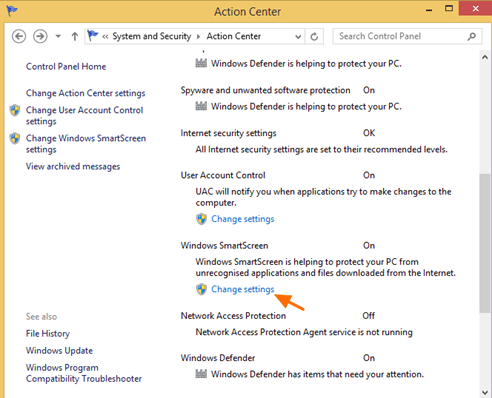This screenshot has height=398, width=492.
Task: Click 'OK' status of Internet security settings
Action: (x=369, y=133)
